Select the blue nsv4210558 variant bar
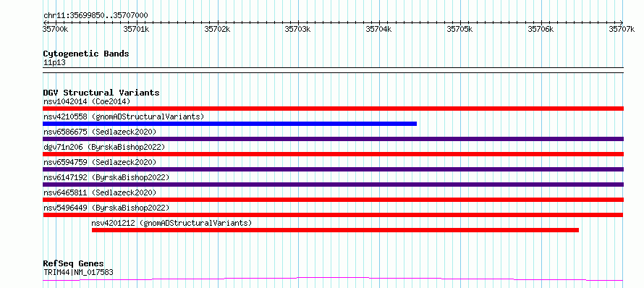This screenshot has height=288, width=644. (x=229, y=124)
